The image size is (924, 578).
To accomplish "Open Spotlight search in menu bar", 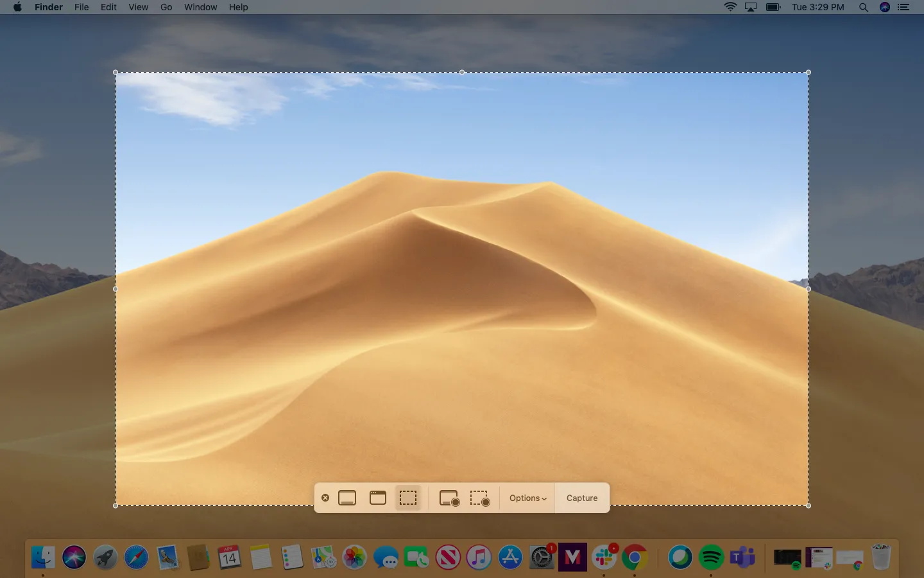I will [x=863, y=7].
